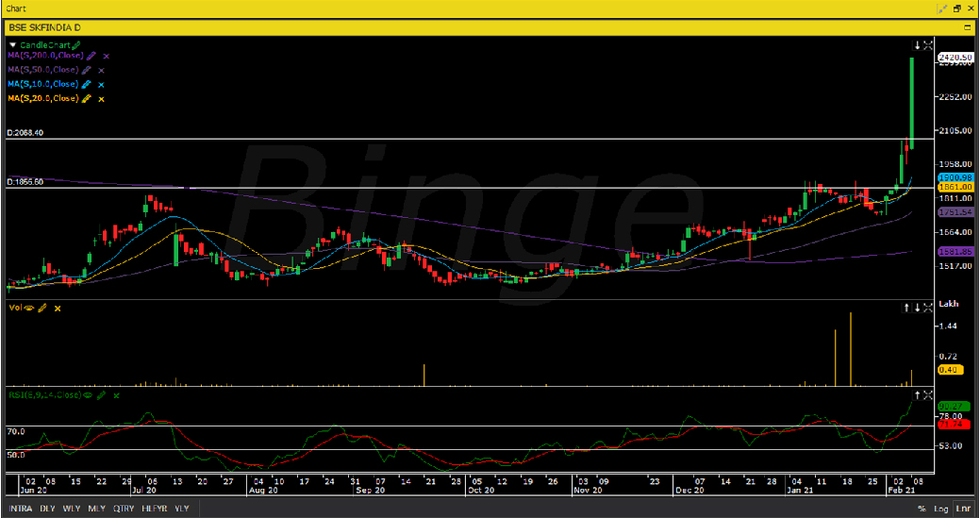980x518 pixels.
Task: Remove the Vol indicator
Action: [58, 308]
